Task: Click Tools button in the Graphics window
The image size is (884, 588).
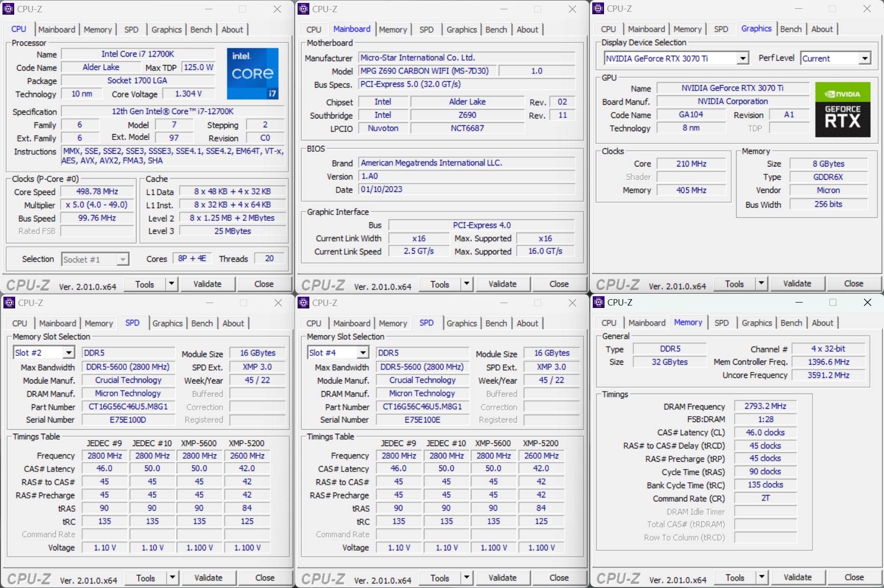Action: click(x=734, y=283)
